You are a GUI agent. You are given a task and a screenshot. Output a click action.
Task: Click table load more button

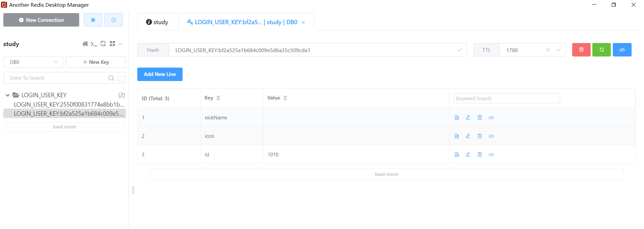point(386,174)
